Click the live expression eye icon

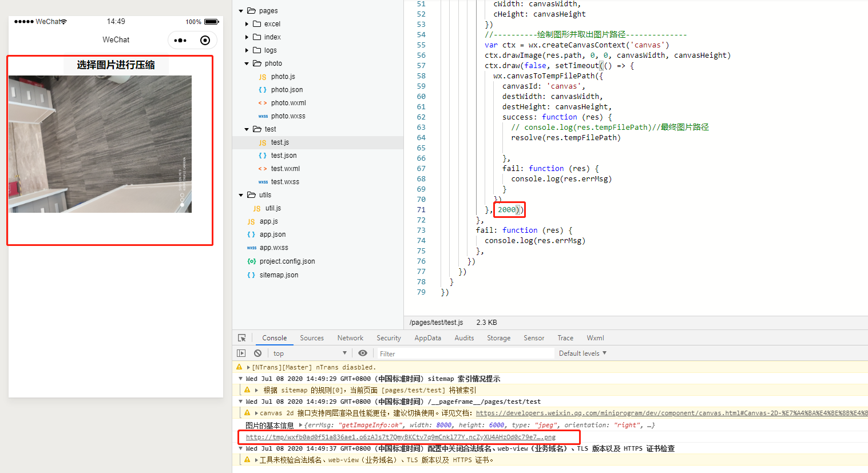pos(363,353)
